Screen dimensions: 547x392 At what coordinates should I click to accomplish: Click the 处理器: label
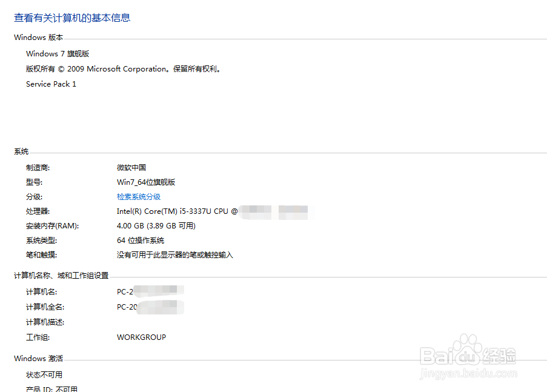(38, 211)
